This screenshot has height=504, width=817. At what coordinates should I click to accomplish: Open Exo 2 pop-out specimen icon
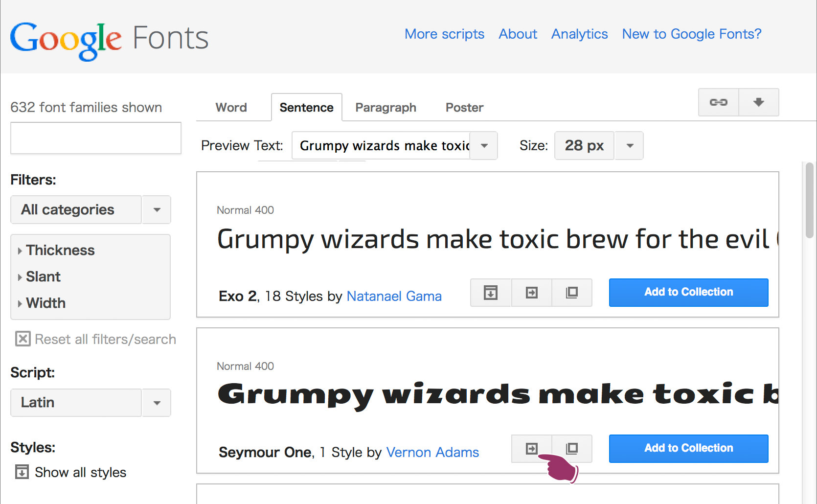click(x=572, y=293)
